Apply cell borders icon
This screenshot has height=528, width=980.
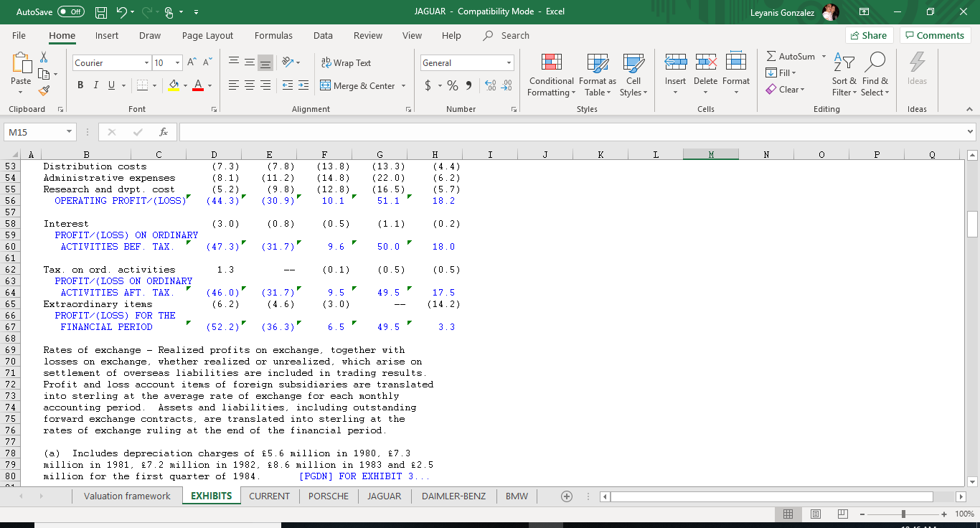tap(141, 85)
